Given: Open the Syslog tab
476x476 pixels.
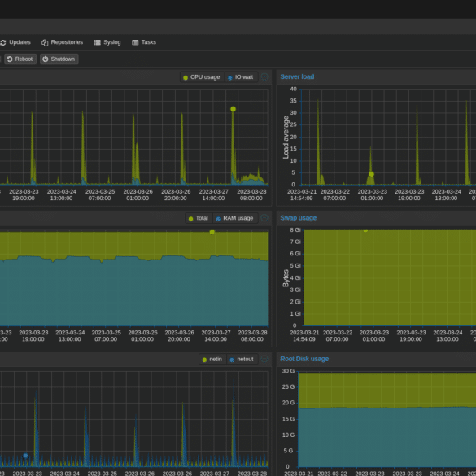Looking at the screenshot, I should [107, 42].
